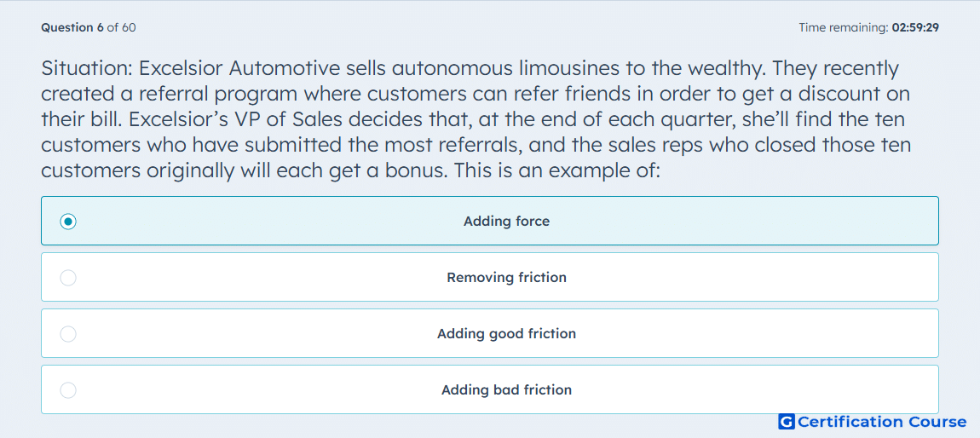
Task: Select the Removing friction radio button
Action: pos(68,278)
